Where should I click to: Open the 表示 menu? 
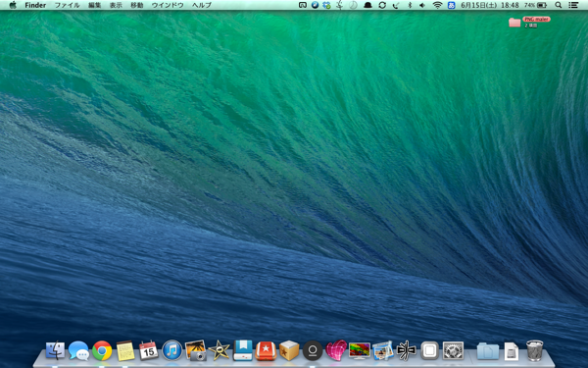tap(116, 5)
